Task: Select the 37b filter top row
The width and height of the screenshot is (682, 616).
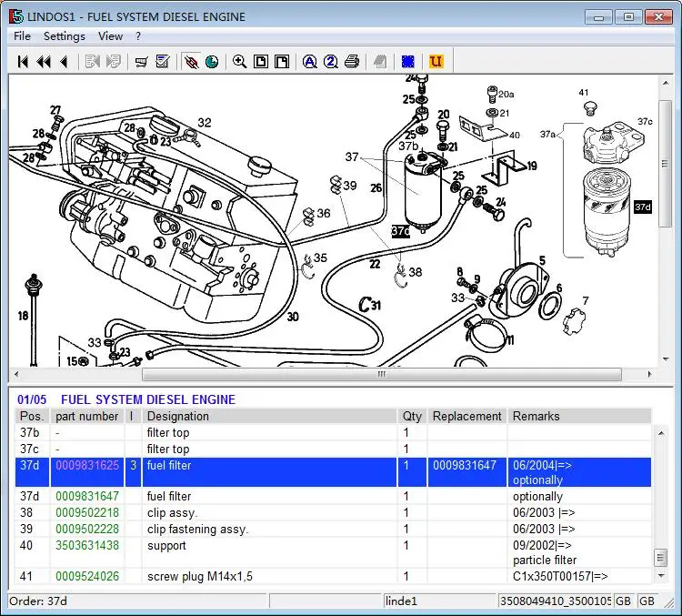Action: coord(333,433)
